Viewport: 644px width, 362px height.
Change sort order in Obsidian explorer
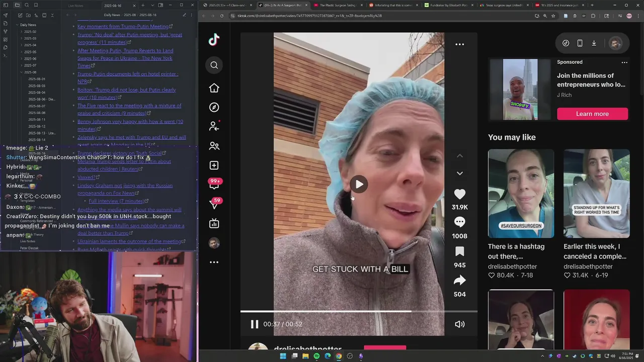point(36,15)
